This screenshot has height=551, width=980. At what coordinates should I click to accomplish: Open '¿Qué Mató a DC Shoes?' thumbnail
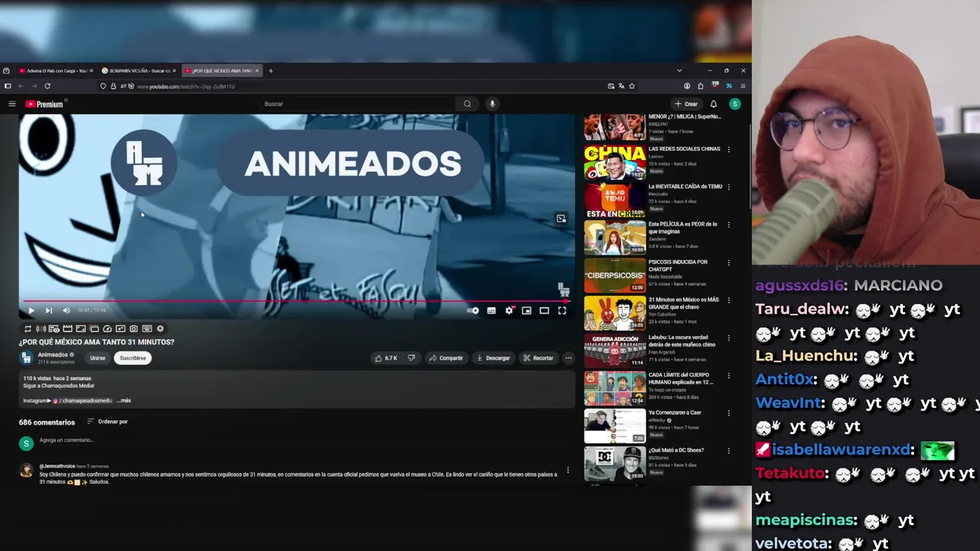pos(615,465)
